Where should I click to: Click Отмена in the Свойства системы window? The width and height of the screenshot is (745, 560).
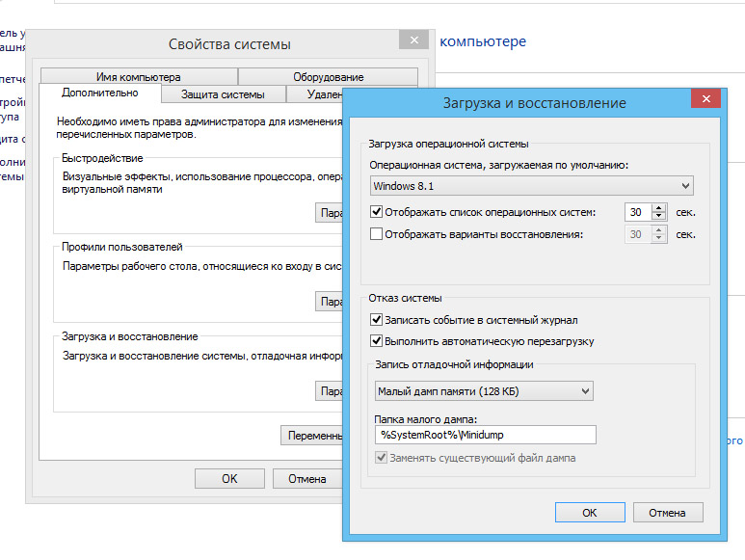(307, 478)
